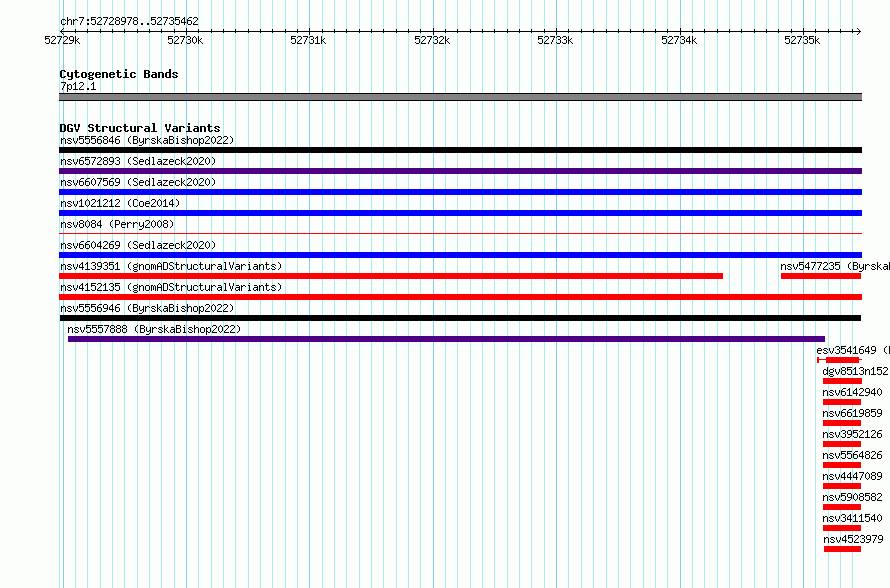Click the short red bar of nsv5477235

tap(821, 276)
